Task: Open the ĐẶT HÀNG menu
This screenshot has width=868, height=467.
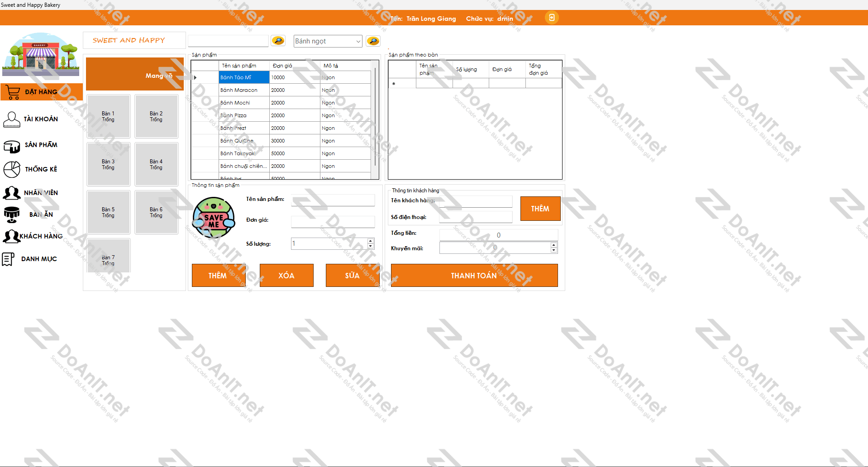Action: 42,92
